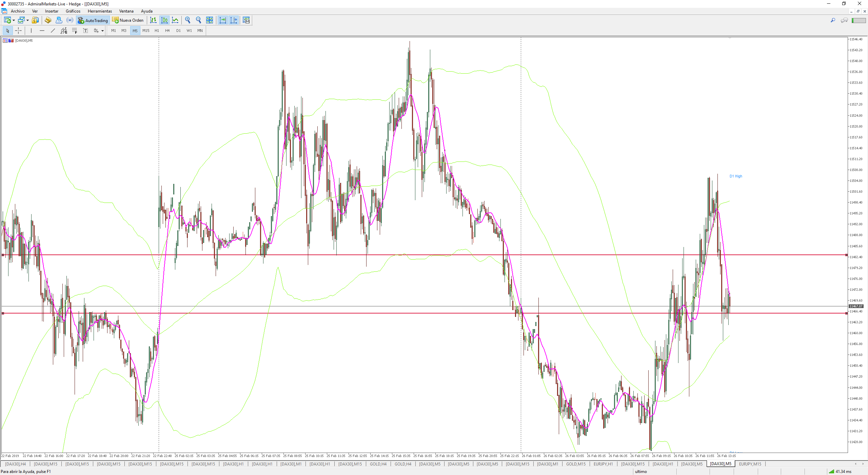Toggle AutoTrading on or off
The height and width of the screenshot is (475, 868).
(x=93, y=20)
